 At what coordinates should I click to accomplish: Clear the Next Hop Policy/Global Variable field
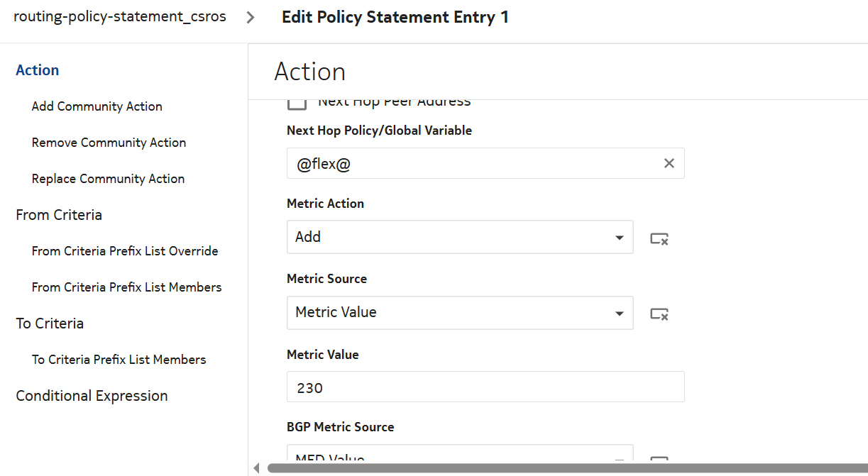click(669, 164)
